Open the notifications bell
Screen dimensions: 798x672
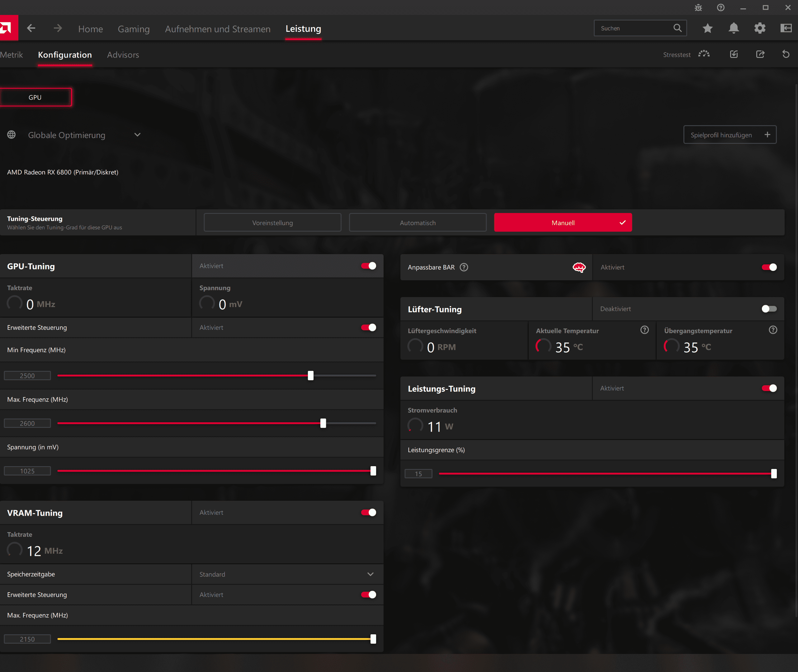(734, 28)
